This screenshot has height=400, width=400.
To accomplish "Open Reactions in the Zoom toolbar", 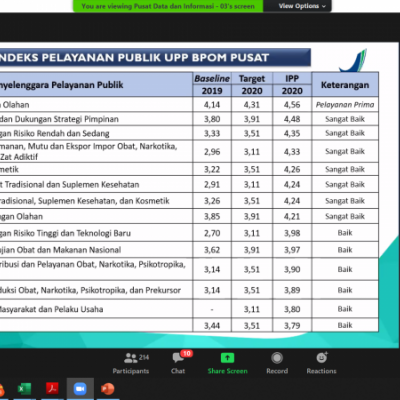I will point(321,364).
